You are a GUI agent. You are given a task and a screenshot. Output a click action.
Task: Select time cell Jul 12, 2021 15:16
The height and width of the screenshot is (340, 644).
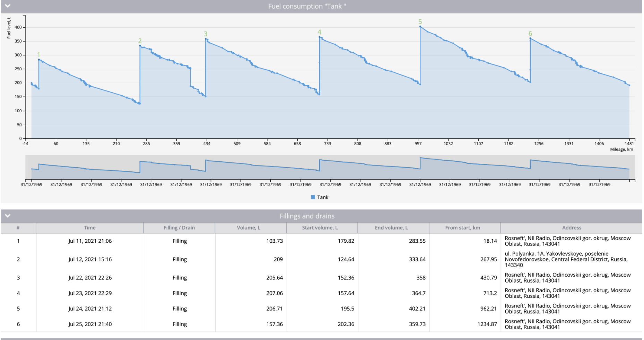[x=90, y=259]
